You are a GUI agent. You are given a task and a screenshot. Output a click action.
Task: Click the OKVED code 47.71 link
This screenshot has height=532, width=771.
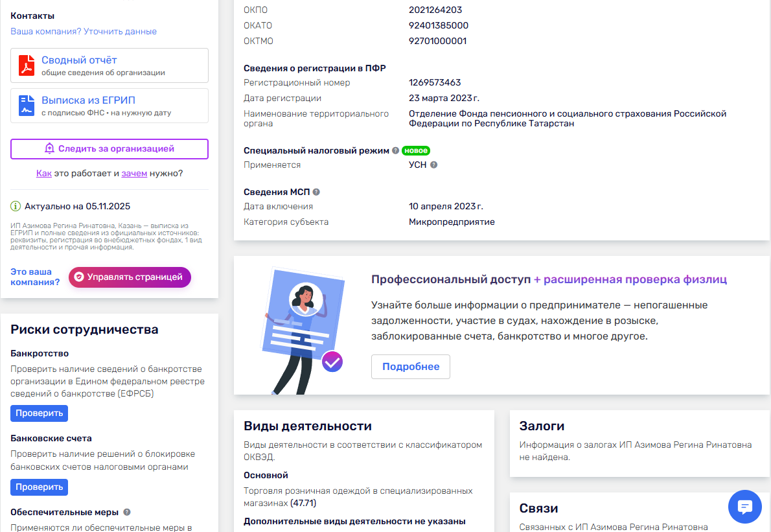pyautogui.click(x=303, y=503)
